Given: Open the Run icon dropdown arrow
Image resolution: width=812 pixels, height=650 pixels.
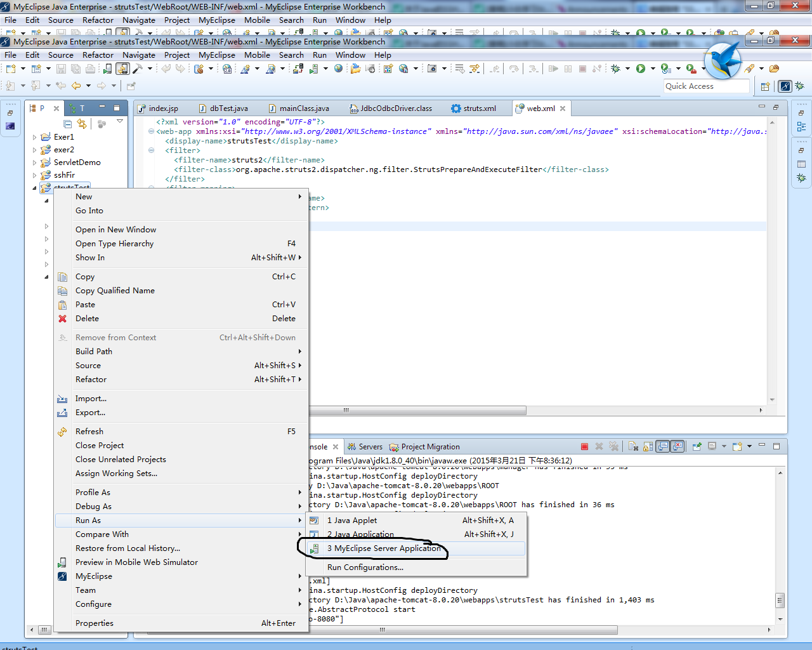Looking at the screenshot, I should pyautogui.click(x=653, y=69).
